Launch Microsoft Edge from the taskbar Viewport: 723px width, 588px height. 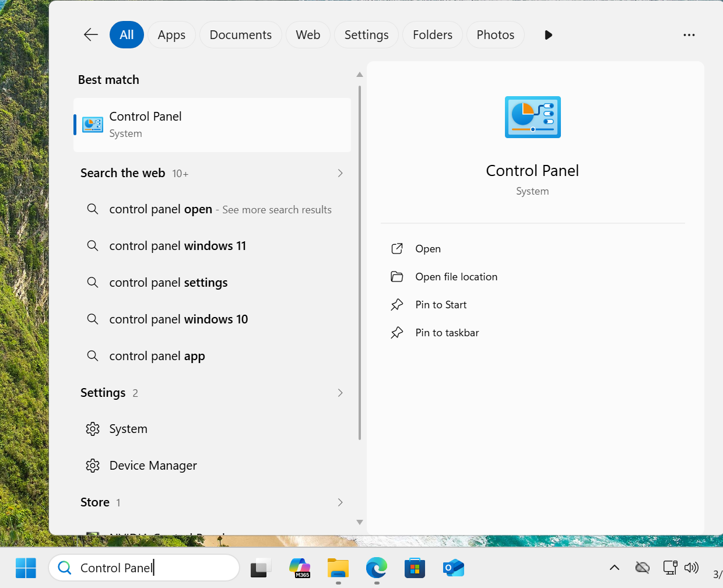[377, 568]
